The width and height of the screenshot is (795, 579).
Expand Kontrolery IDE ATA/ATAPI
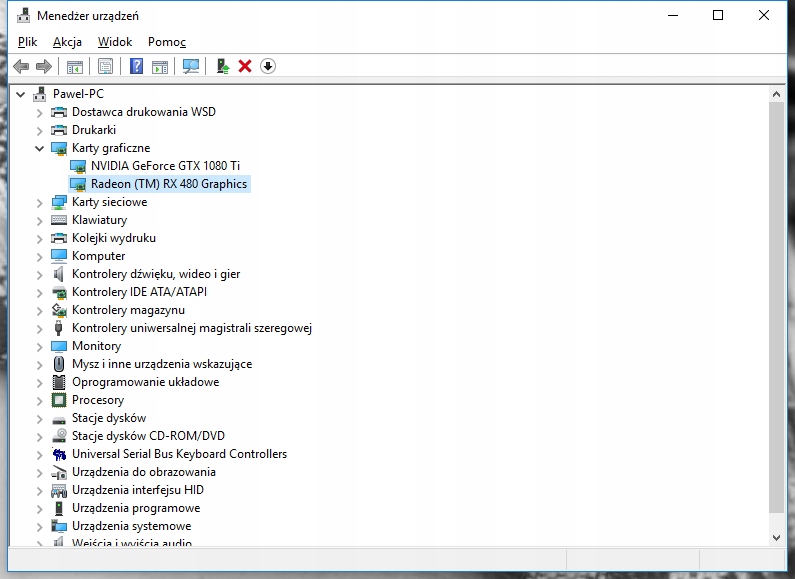pos(40,293)
